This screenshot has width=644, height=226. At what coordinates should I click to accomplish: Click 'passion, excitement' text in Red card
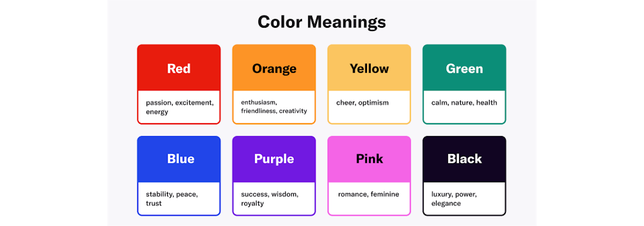pos(179,103)
